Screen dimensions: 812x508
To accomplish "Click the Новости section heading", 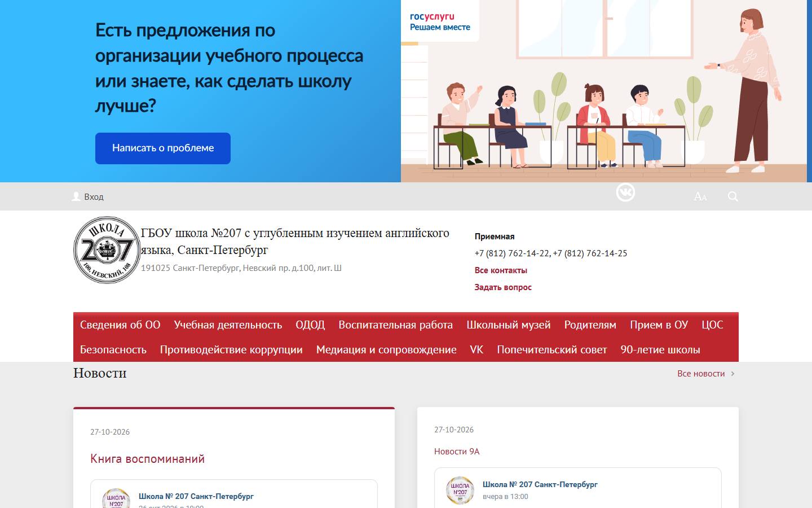I will click(x=100, y=373).
